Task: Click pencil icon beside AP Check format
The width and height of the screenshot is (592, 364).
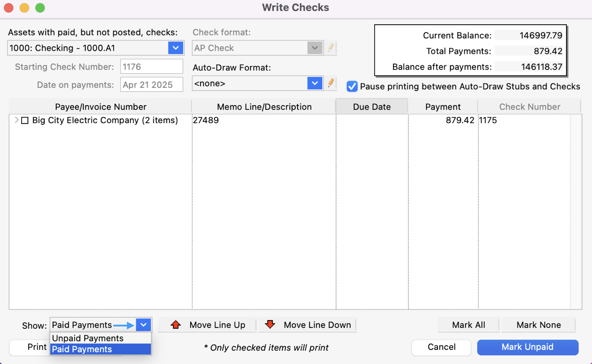Action: [331, 48]
